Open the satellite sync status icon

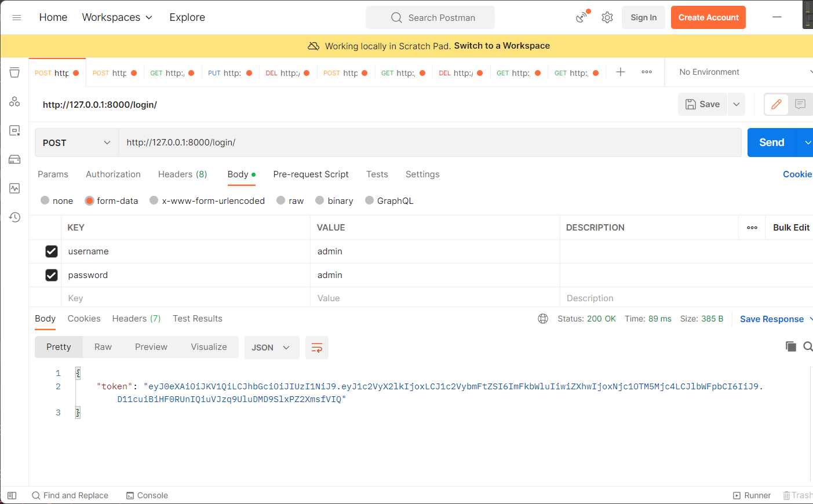pos(582,17)
